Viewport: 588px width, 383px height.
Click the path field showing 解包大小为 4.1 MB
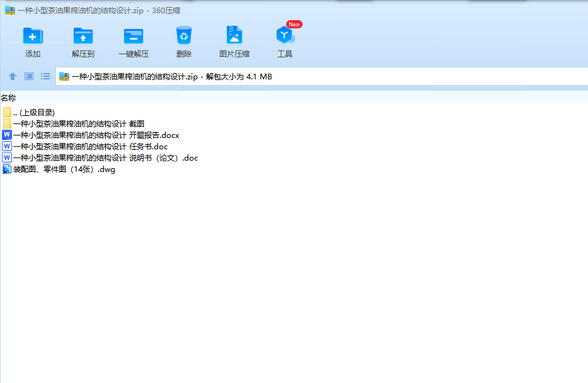tap(322, 76)
